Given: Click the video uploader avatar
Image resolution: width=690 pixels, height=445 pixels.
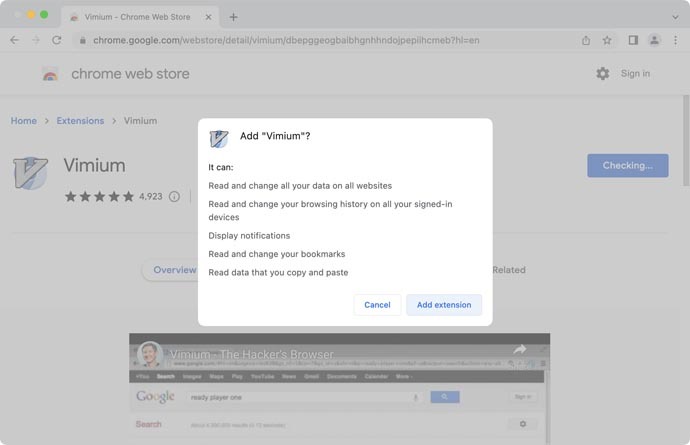Looking at the screenshot, I should click(x=150, y=354).
